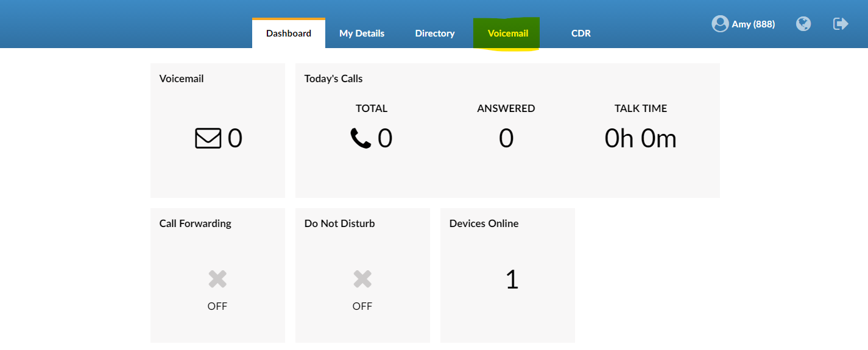Click the logout arrow icon
This screenshot has height=350, width=868.
(841, 24)
